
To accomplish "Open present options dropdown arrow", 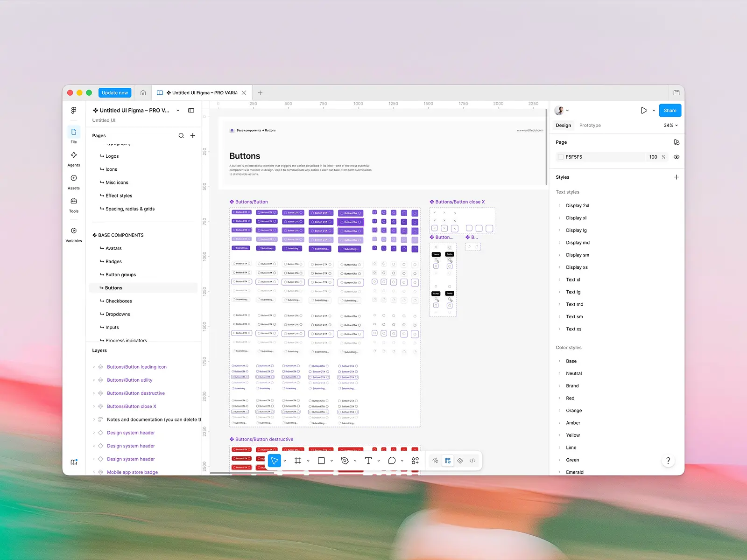I will 654,111.
